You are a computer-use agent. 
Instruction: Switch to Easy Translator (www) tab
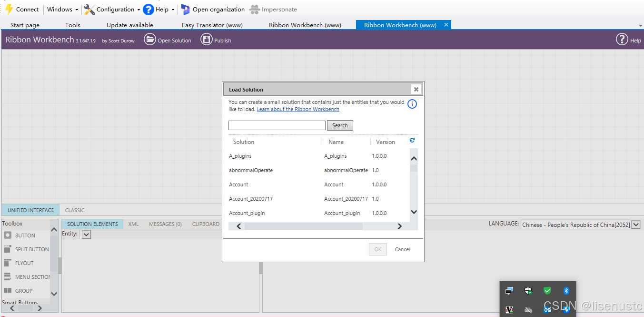(x=212, y=25)
